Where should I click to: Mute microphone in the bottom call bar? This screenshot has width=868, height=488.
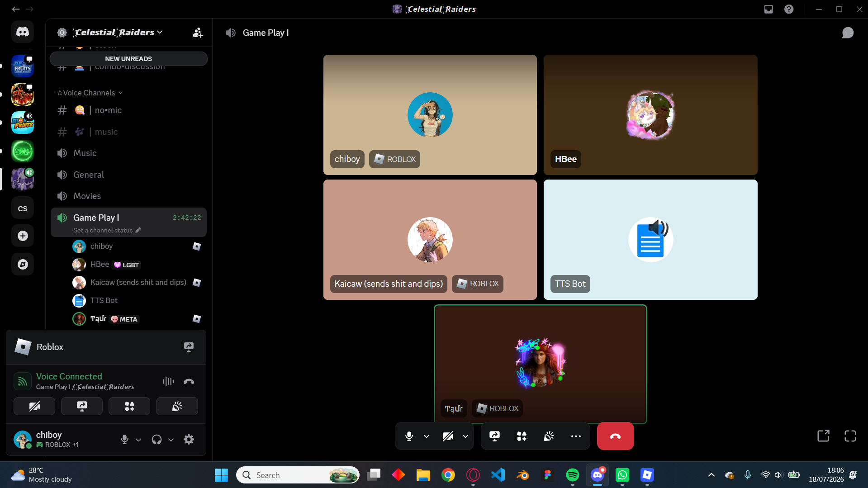[x=409, y=436]
